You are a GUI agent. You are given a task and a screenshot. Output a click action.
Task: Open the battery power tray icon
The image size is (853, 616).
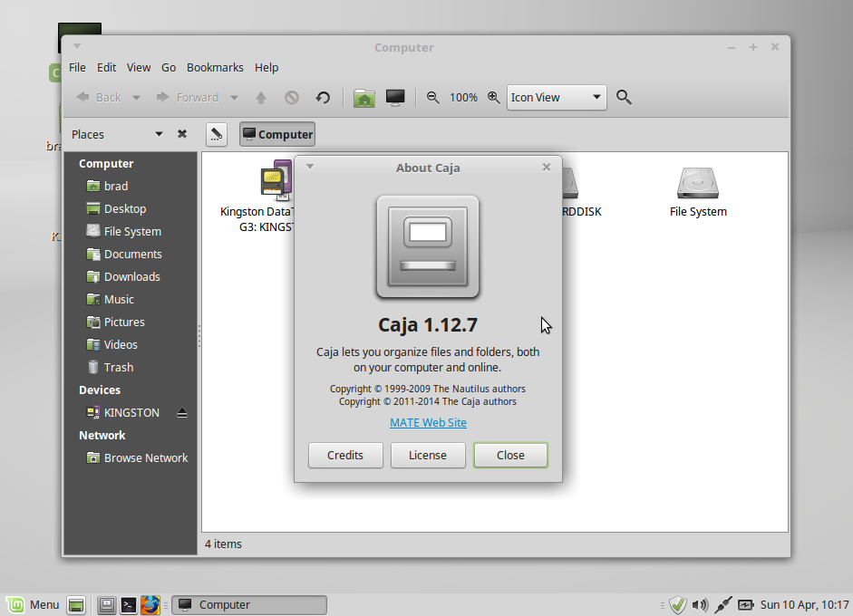pyautogui.click(x=745, y=604)
